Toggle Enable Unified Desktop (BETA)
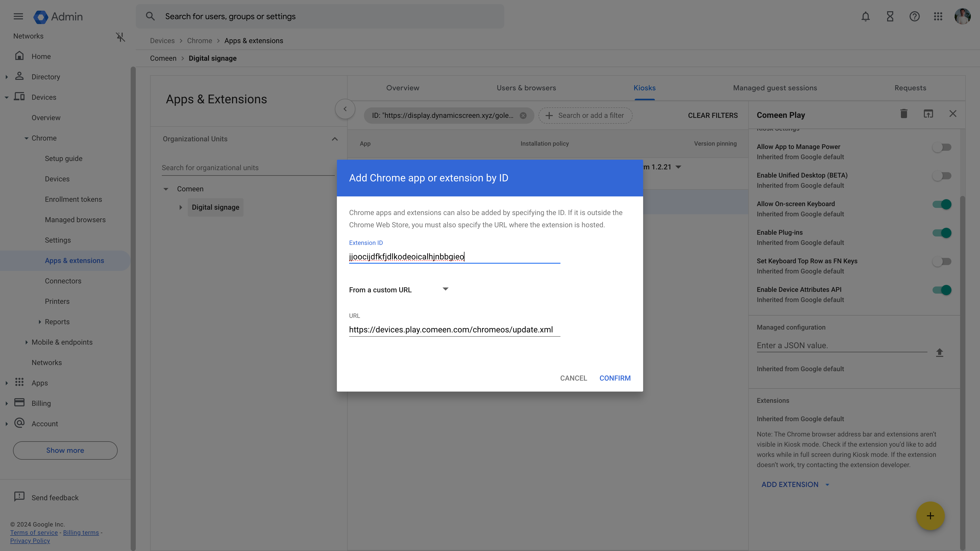Viewport: 980px width, 551px height. pyautogui.click(x=941, y=176)
